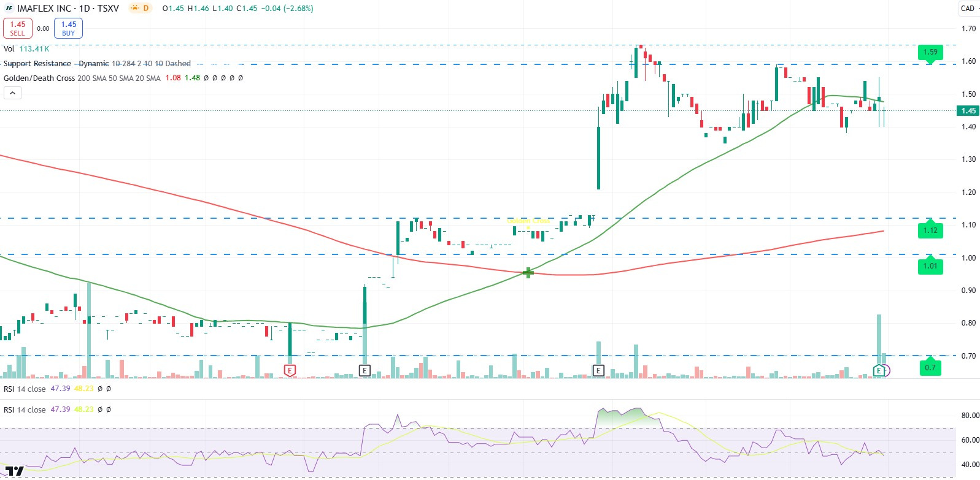This screenshot has height=480, width=980.
Task: Open the black E marker under the gap-up candle
Action: [598, 370]
